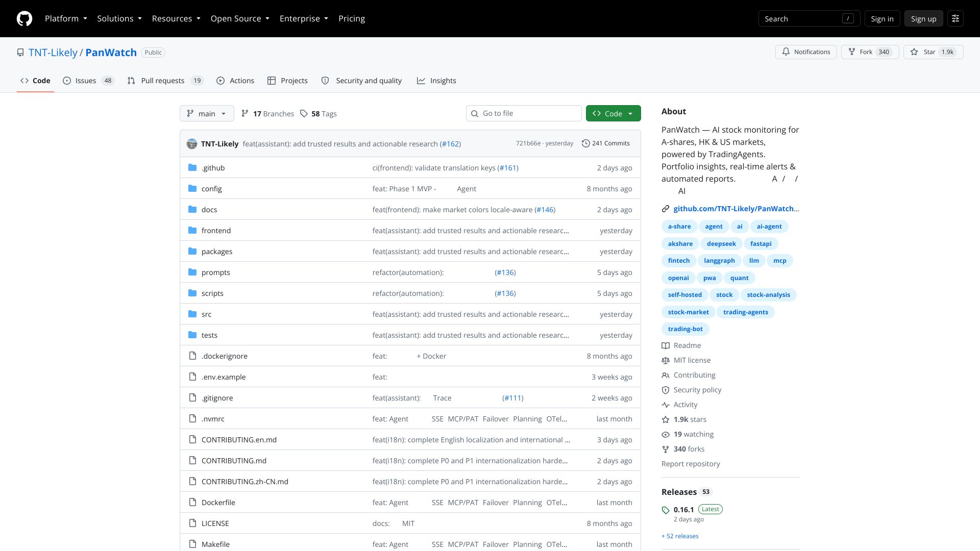Viewport: 980px width, 551px height.
Task: Click the a-share topic tag
Action: coord(679,227)
